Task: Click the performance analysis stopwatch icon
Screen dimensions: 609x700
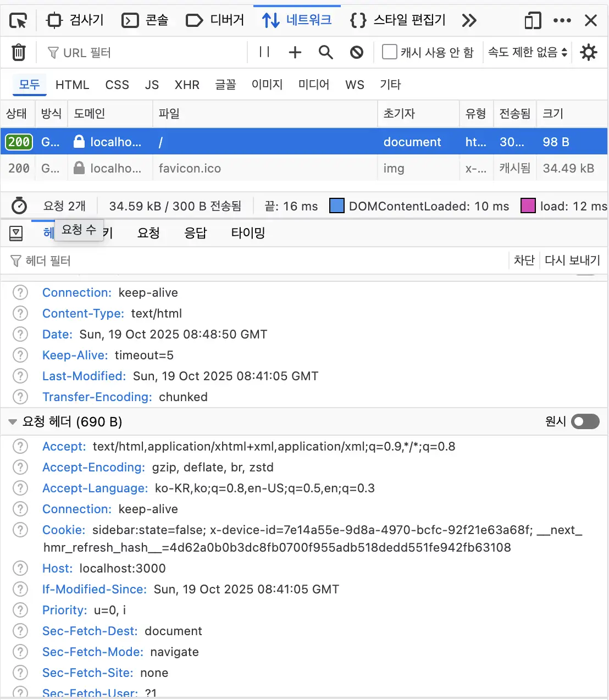Action: click(x=19, y=206)
